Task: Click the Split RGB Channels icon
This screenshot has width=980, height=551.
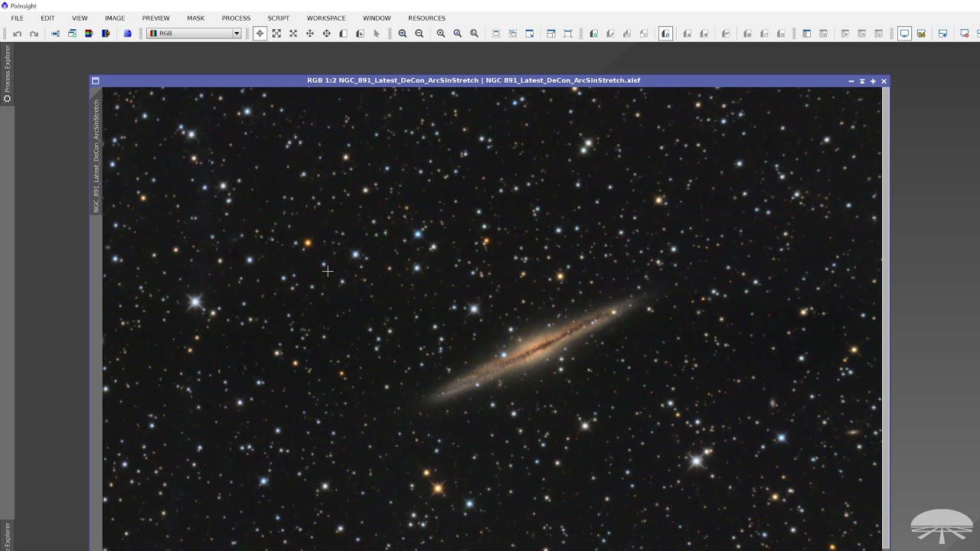Action: 106,34
